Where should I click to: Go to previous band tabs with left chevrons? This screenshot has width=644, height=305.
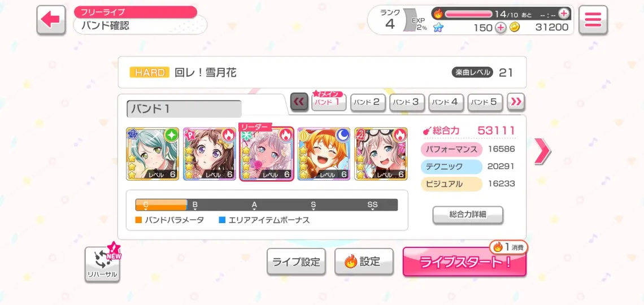[x=299, y=102]
